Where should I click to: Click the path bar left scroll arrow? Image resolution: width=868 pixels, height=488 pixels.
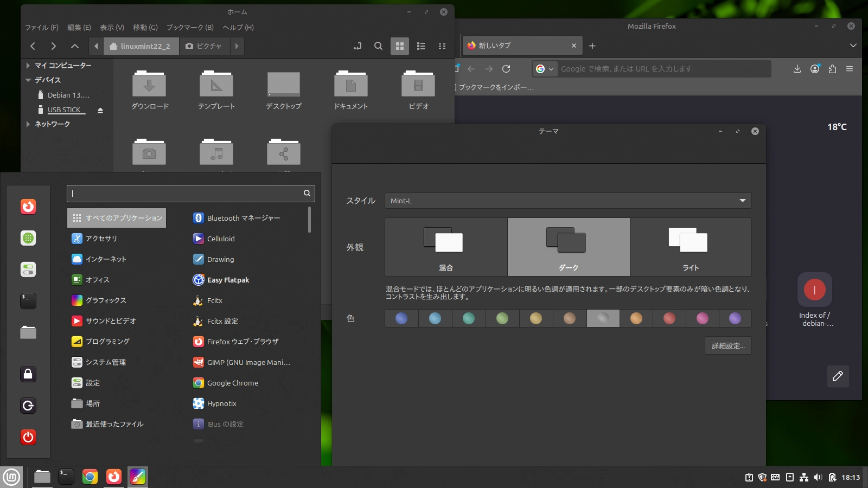[x=96, y=46]
